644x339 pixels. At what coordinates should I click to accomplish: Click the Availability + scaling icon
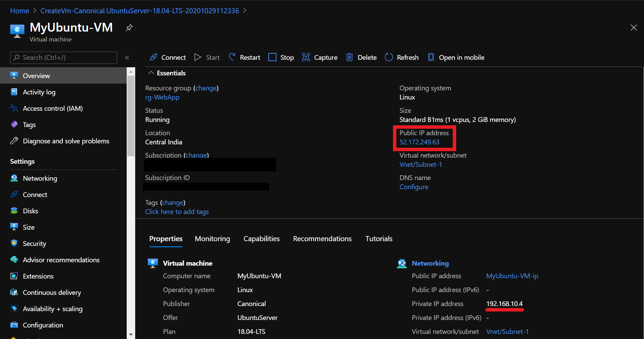14,308
